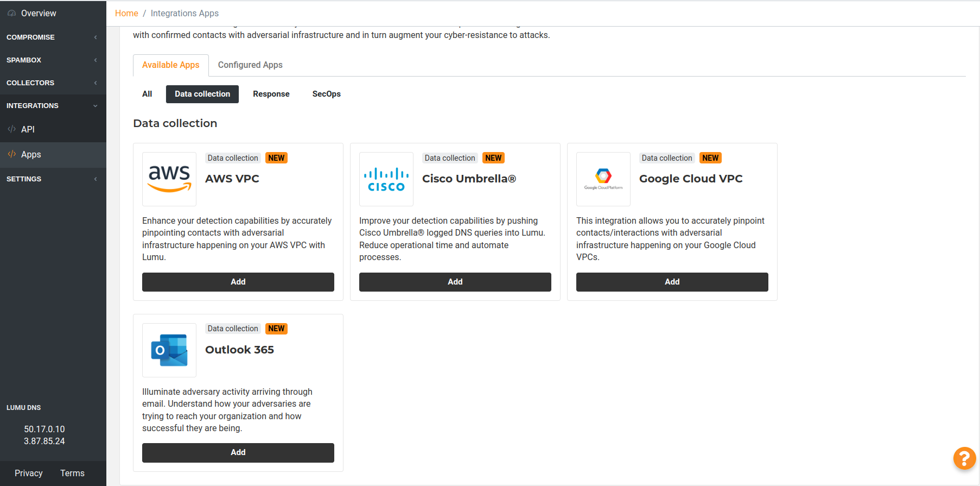Click the Google Cloud Platform logo
The width and height of the screenshot is (980, 486).
click(603, 179)
